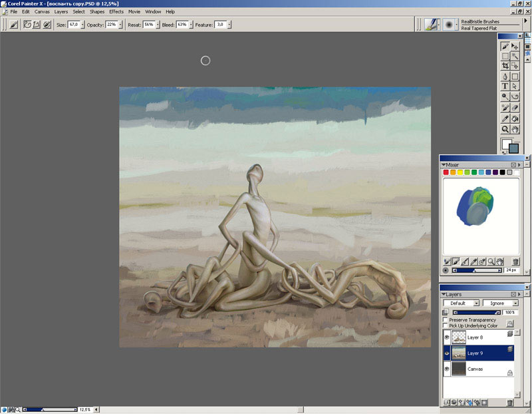This screenshot has height=414, width=532.
Task: Pick the Eraser tool
Action: pos(515,106)
